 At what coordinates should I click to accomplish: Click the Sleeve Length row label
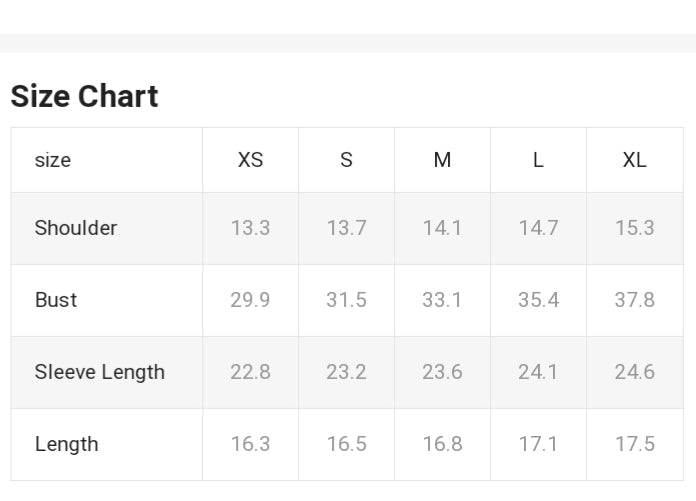coord(99,372)
